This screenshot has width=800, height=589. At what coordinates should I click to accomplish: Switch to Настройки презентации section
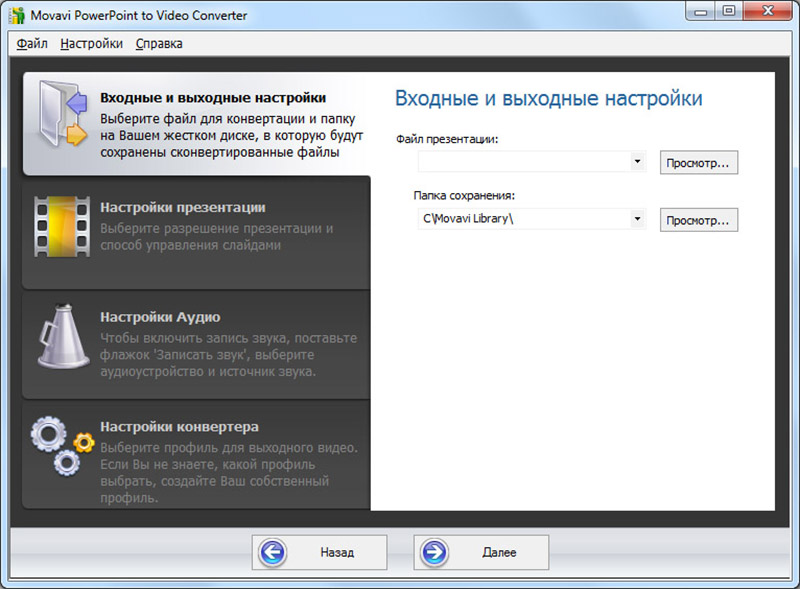182,207
